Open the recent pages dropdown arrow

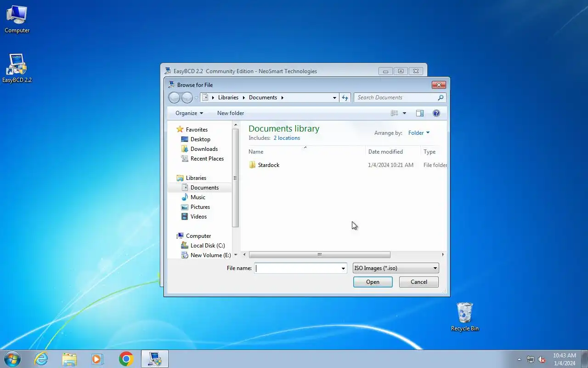(x=197, y=98)
